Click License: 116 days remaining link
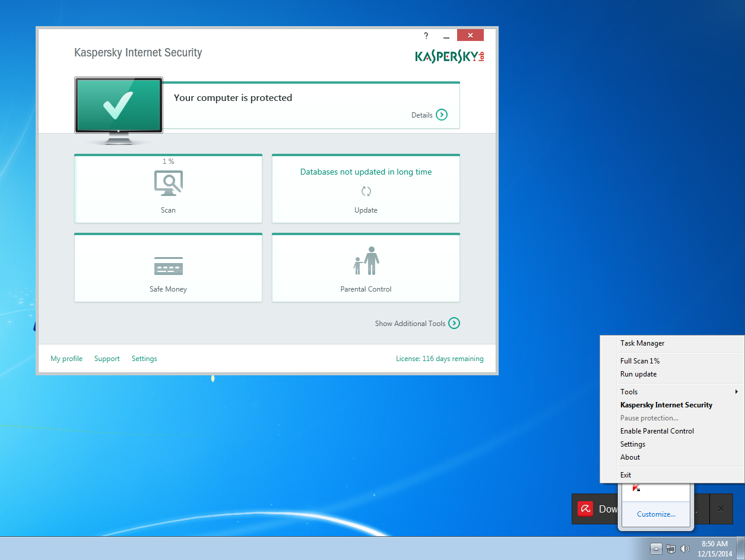745x560 pixels. (x=440, y=359)
